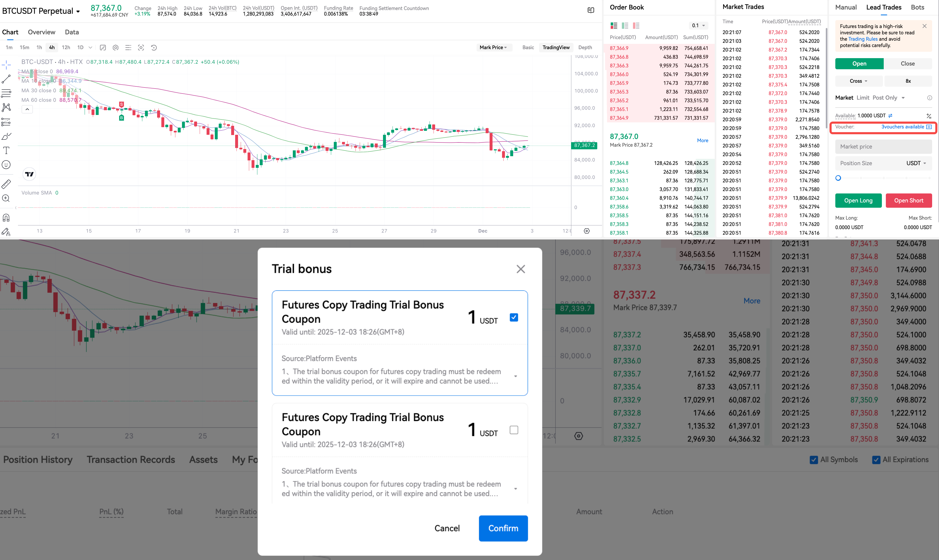Switch to the Depth chart tab

(585, 48)
